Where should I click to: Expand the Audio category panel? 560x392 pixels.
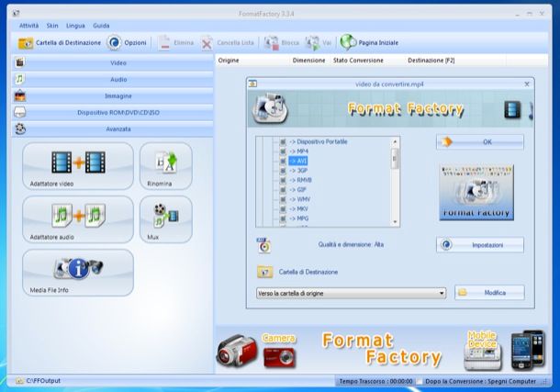113,79
